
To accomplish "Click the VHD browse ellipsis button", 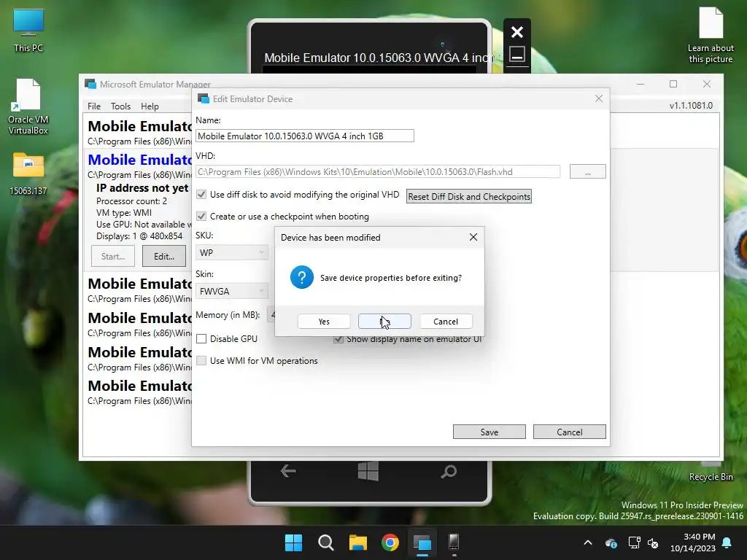I will click(x=588, y=172).
